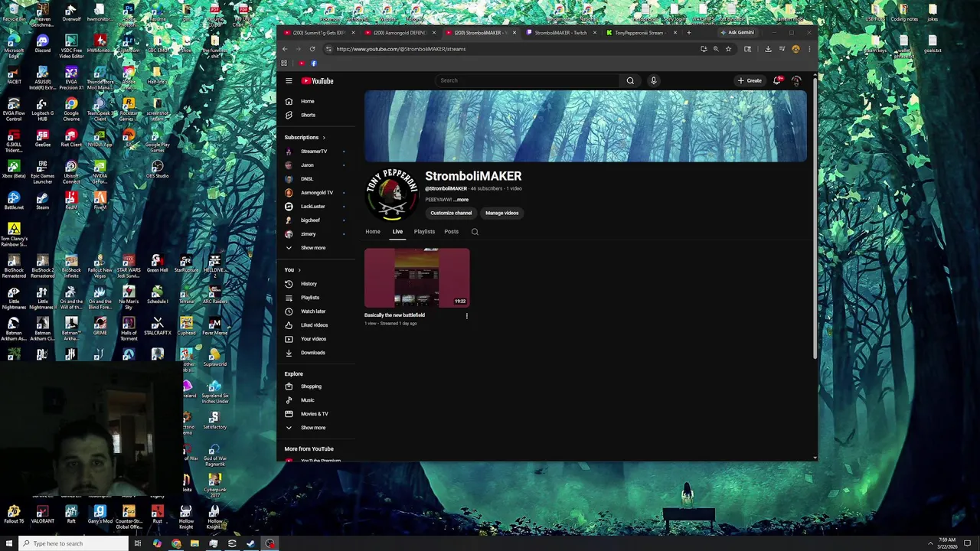Select the Steam desktop icon
980x551 pixels.
42,201
